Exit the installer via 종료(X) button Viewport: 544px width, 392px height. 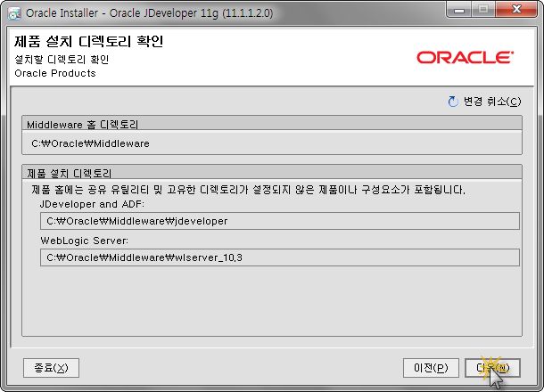[x=52, y=368]
